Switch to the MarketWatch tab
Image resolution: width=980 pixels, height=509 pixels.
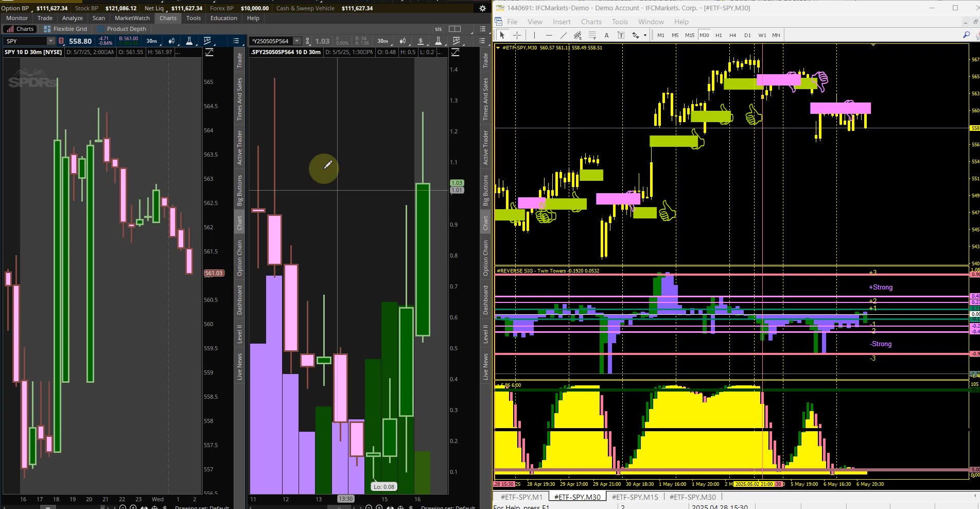coord(132,18)
